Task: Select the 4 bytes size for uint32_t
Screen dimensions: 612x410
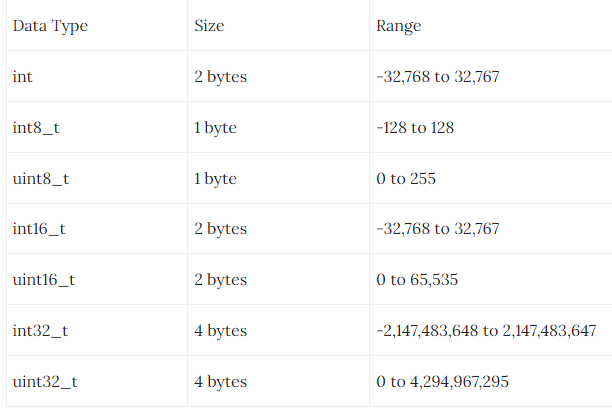Action: point(221,381)
